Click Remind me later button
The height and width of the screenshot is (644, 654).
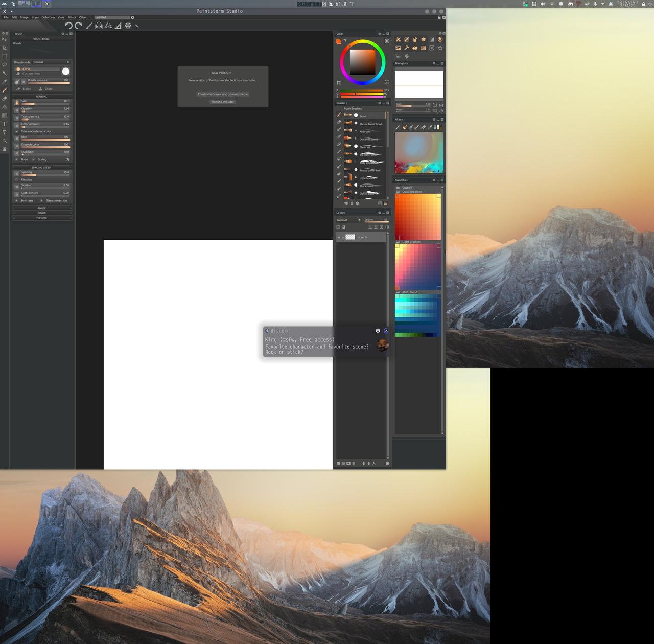[223, 102]
